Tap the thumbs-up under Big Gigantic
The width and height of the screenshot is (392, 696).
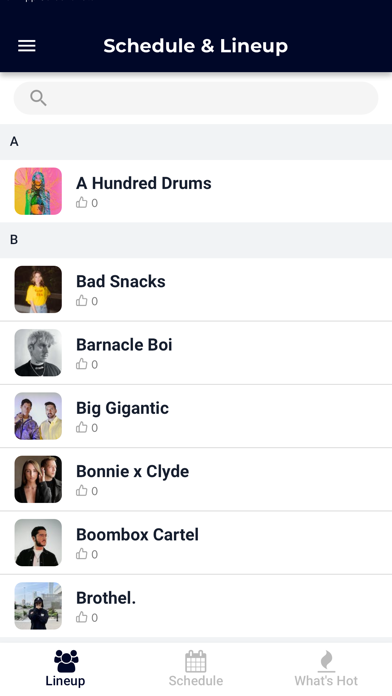pos(82,428)
